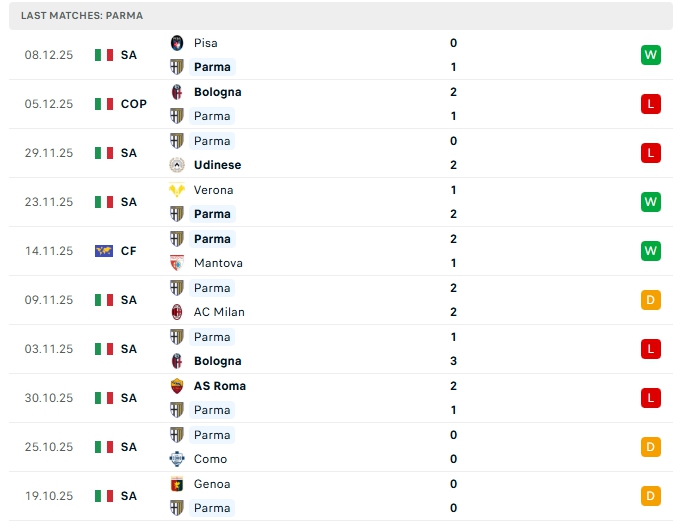Select the D badge for AC Milan match
Screen dimensions: 684x524
651,300
